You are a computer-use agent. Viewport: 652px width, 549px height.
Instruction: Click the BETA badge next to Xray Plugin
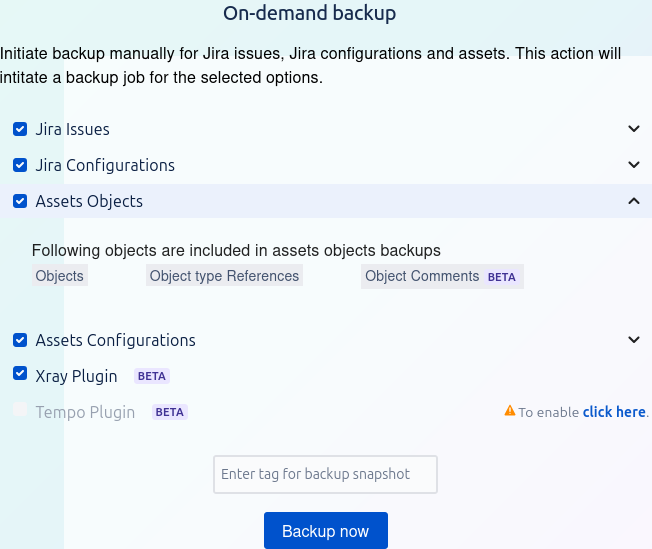152,377
